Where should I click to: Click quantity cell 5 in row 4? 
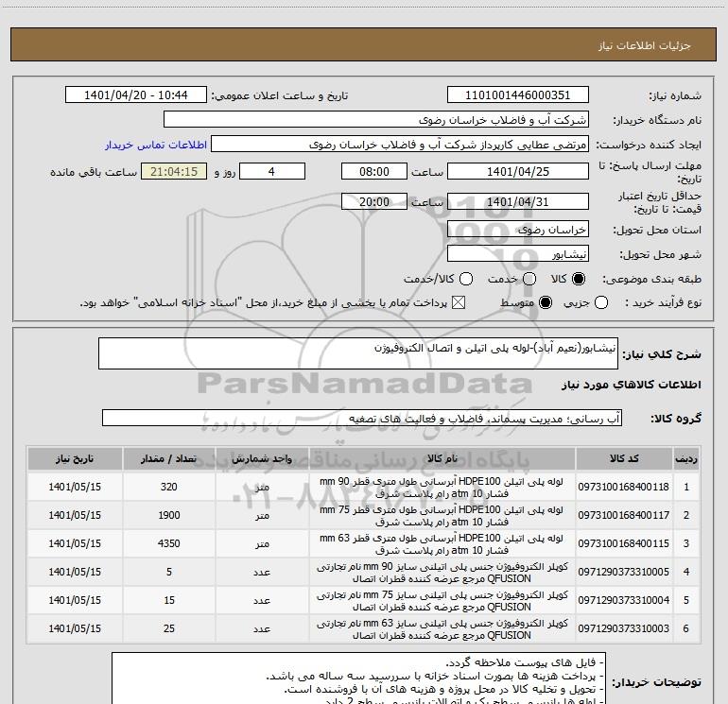click(169, 572)
